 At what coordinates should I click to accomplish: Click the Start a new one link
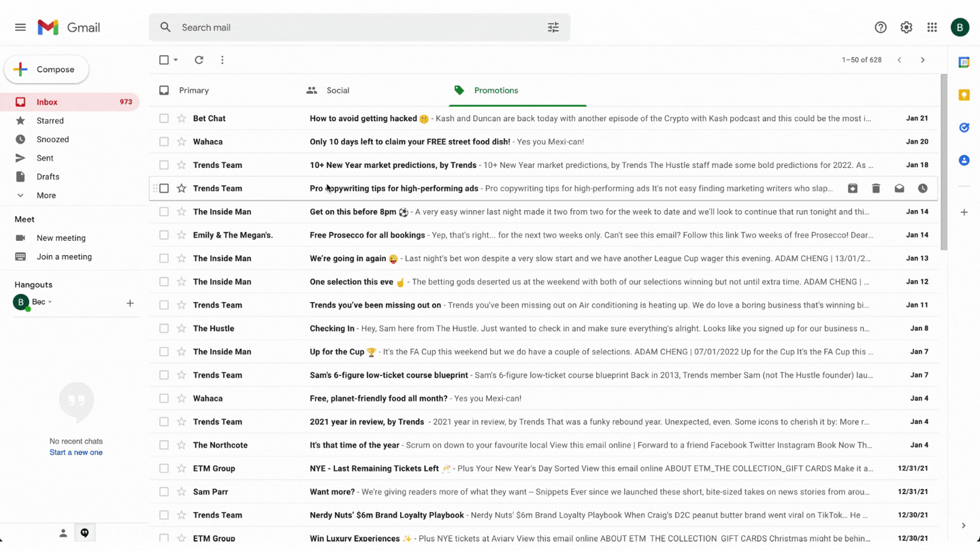tap(76, 452)
